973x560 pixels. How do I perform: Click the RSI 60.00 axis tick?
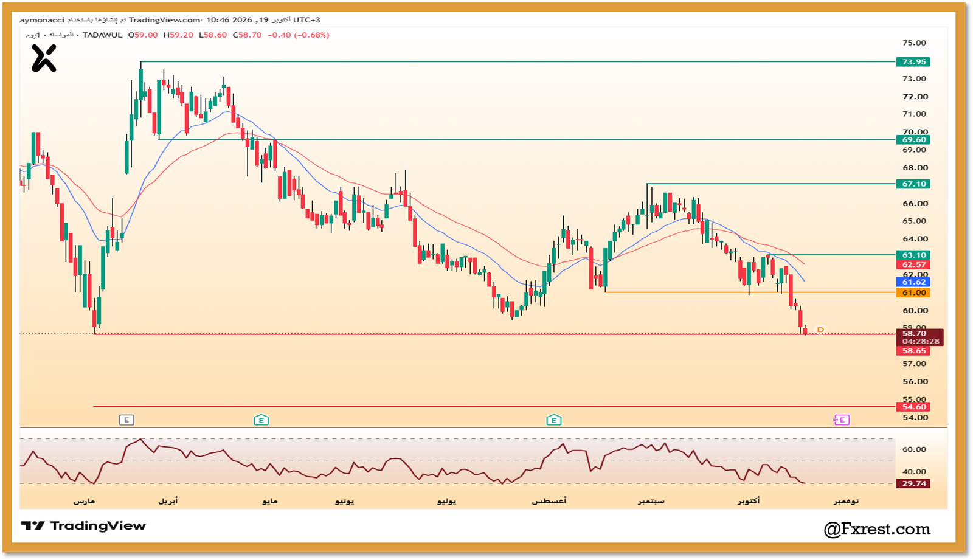click(914, 449)
